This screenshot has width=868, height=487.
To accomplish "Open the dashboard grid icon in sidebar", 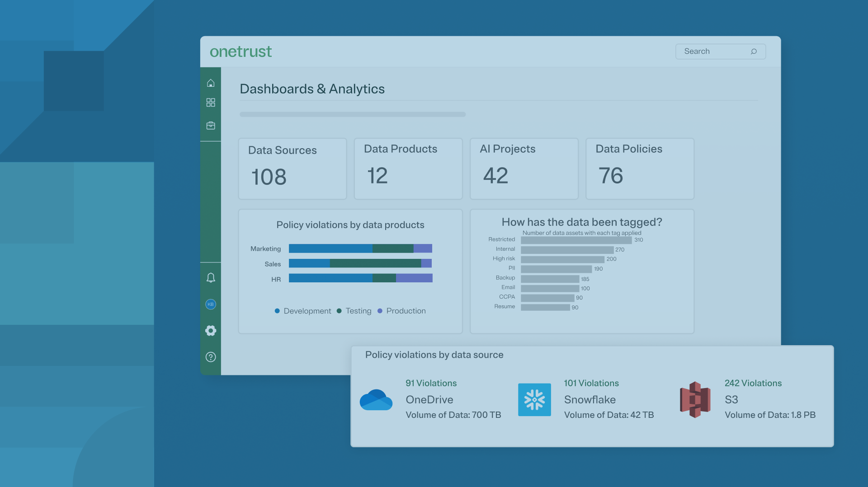I will click(x=211, y=103).
